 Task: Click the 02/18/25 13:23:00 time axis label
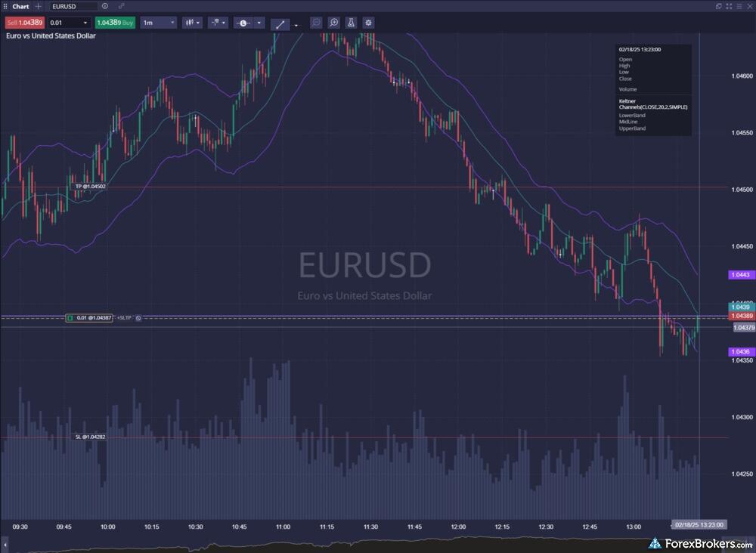click(x=698, y=524)
